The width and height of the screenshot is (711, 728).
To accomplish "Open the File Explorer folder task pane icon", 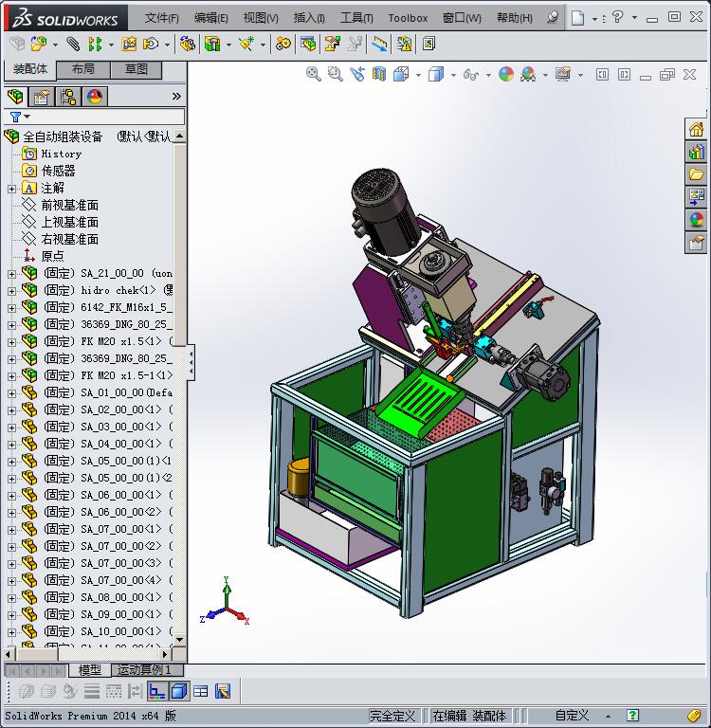I will point(696,174).
